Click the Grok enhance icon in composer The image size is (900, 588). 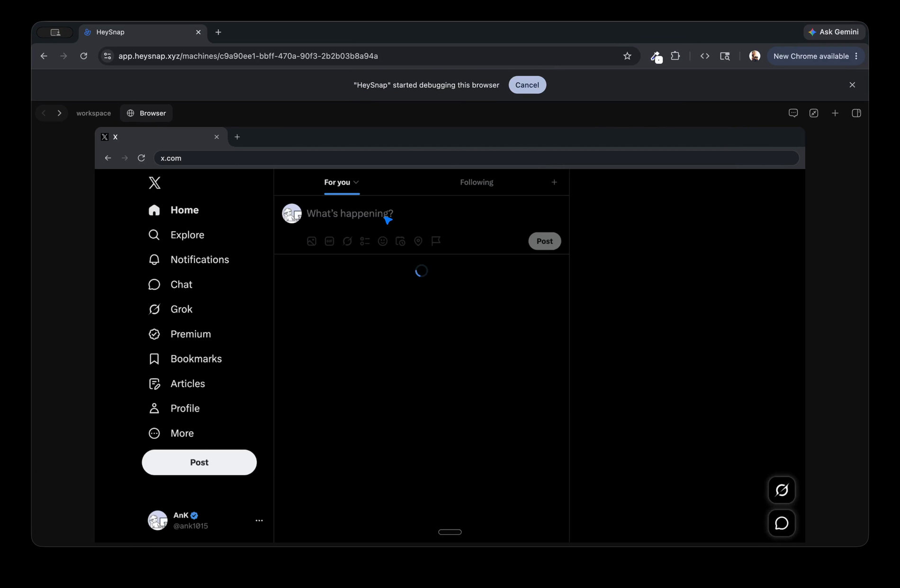coord(347,241)
